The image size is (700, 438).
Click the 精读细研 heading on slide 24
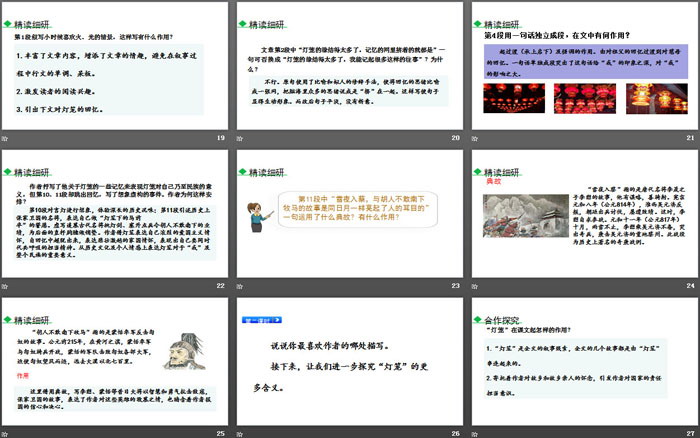click(x=501, y=172)
